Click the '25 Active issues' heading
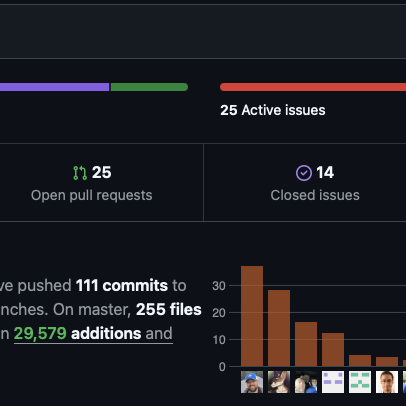The image size is (406, 406). (x=273, y=110)
